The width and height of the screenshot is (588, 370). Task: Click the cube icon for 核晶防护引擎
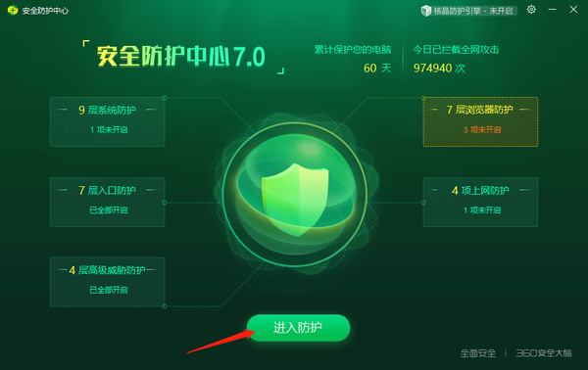pos(425,11)
